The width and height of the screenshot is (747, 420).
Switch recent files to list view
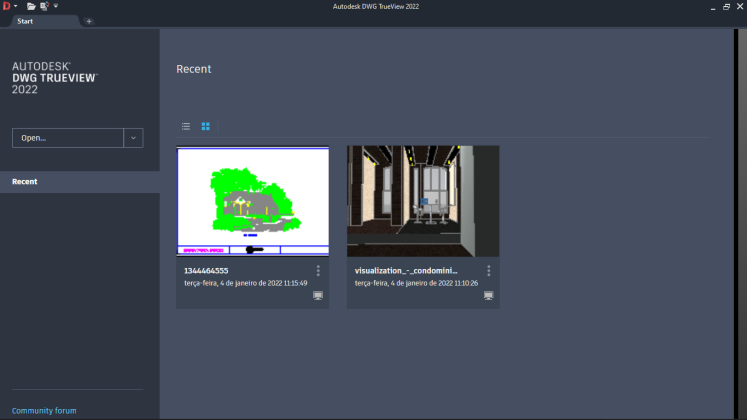tap(186, 126)
